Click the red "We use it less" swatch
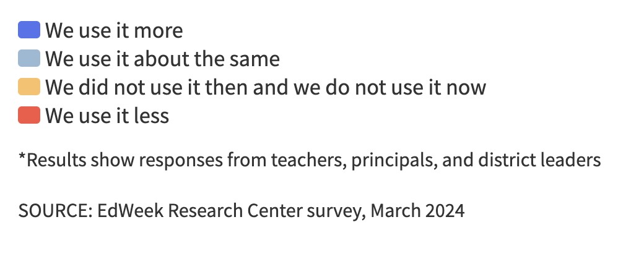This screenshot has height=256, width=644. coord(29,116)
